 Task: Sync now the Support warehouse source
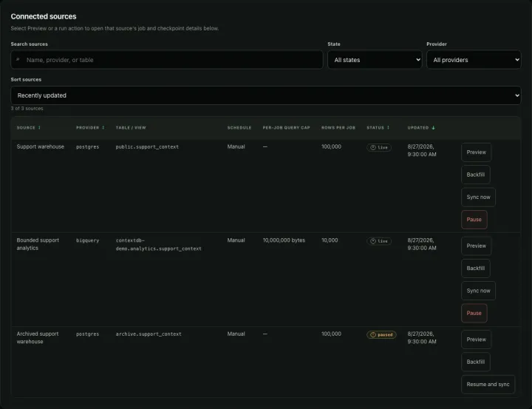[478, 197]
